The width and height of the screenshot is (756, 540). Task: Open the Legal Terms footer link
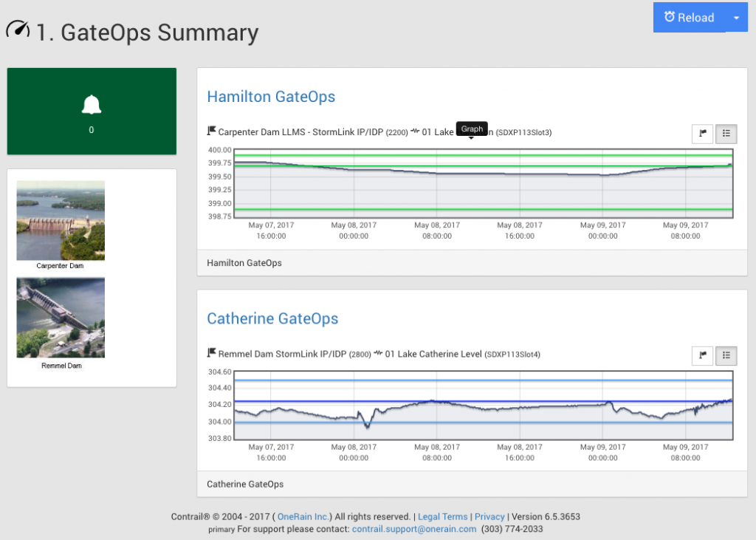point(443,517)
